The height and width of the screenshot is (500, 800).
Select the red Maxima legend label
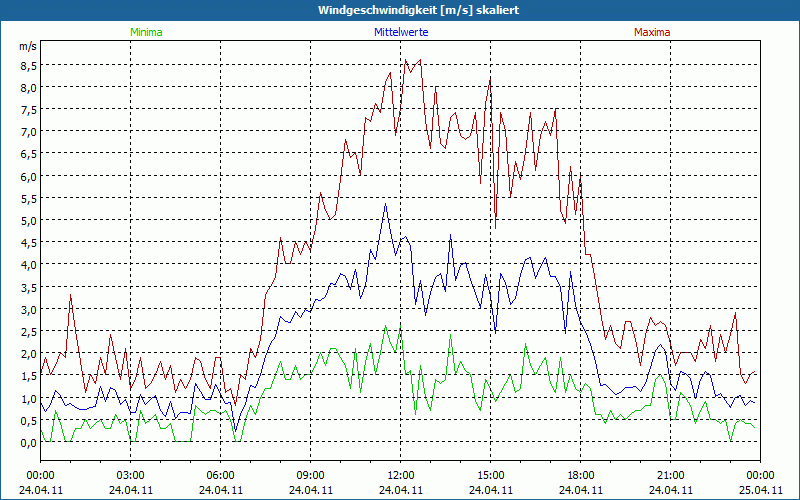coord(652,32)
